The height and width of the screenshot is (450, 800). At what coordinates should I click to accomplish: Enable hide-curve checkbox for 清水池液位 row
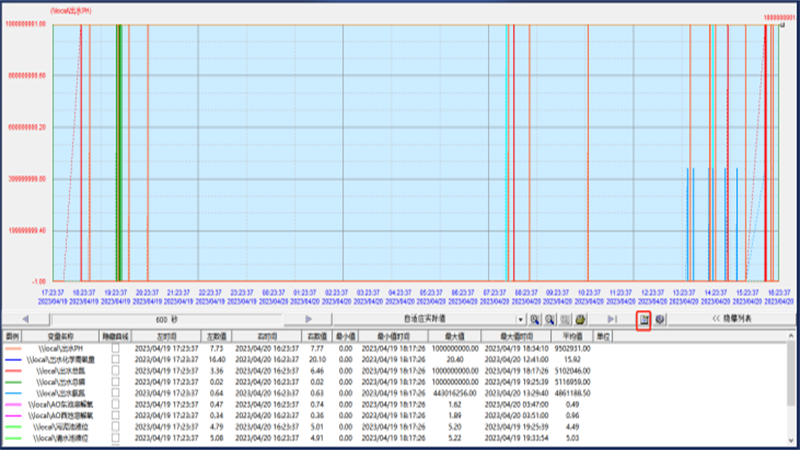(x=116, y=438)
